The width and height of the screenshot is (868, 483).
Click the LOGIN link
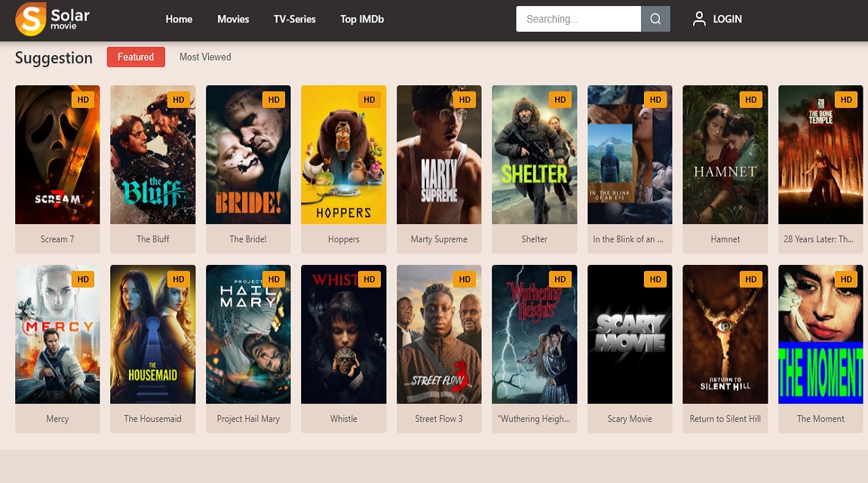(x=727, y=19)
